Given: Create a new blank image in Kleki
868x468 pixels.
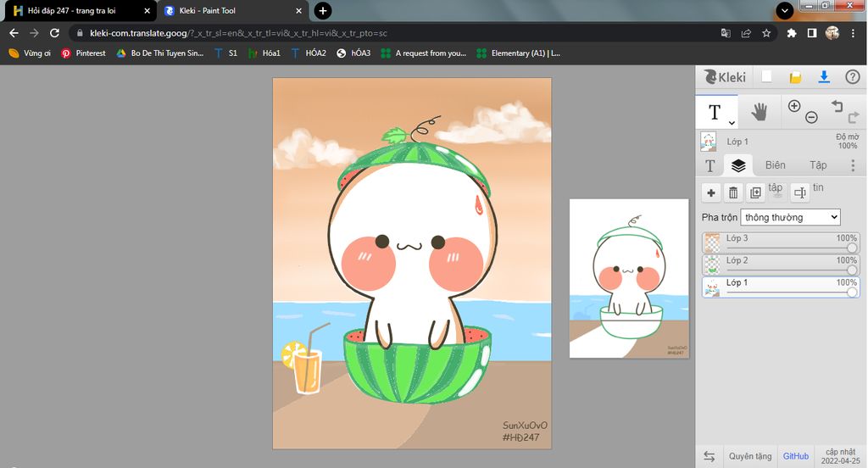Looking at the screenshot, I should point(766,77).
